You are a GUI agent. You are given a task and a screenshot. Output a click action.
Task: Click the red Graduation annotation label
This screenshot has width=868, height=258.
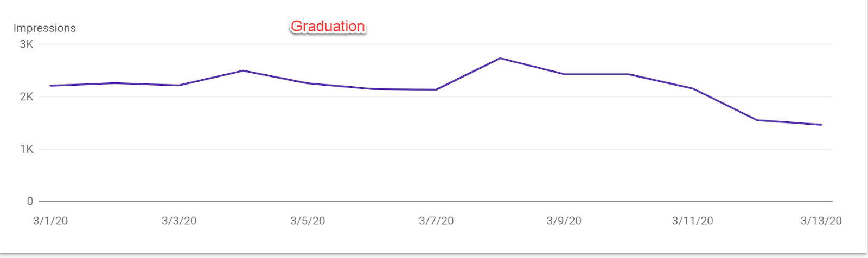[328, 26]
